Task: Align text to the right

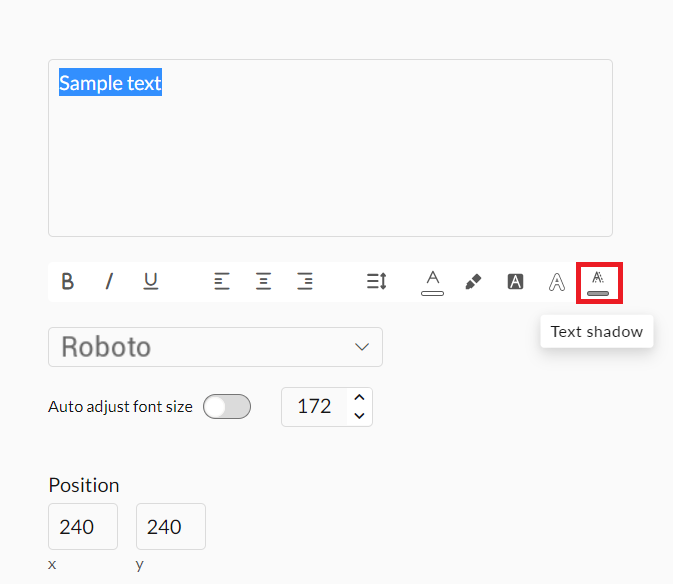Action: click(x=305, y=282)
